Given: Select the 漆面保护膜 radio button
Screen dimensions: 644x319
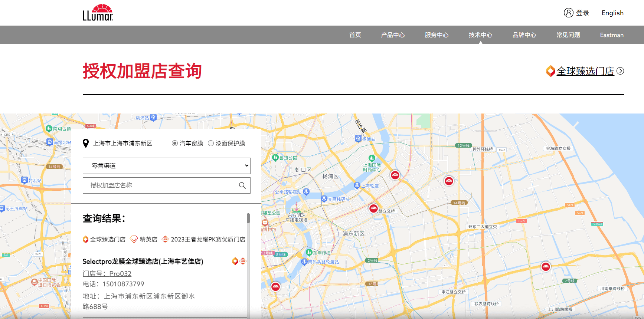Looking at the screenshot, I should 211,143.
